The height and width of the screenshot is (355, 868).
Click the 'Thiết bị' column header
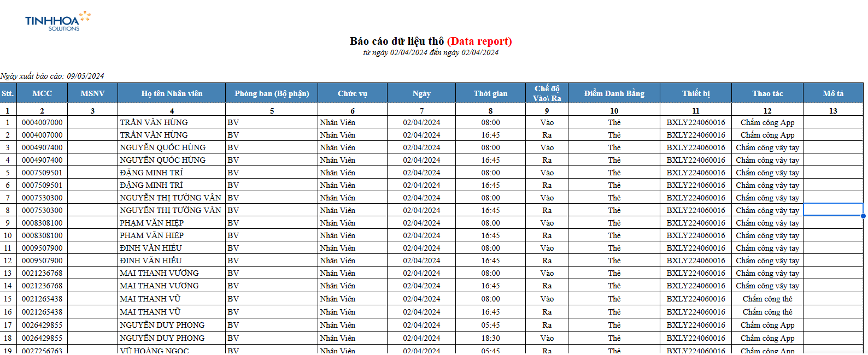point(695,93)
